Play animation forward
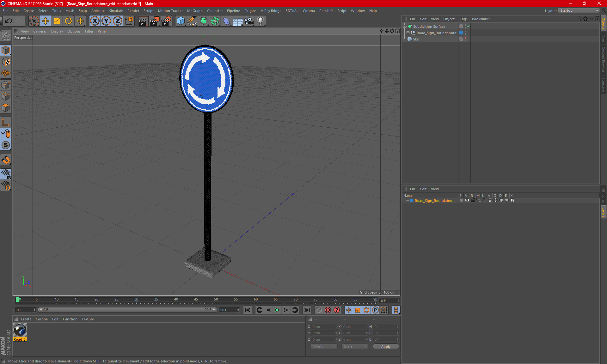The width and height of the screenshot is (607, 364). tap(277, 310)
